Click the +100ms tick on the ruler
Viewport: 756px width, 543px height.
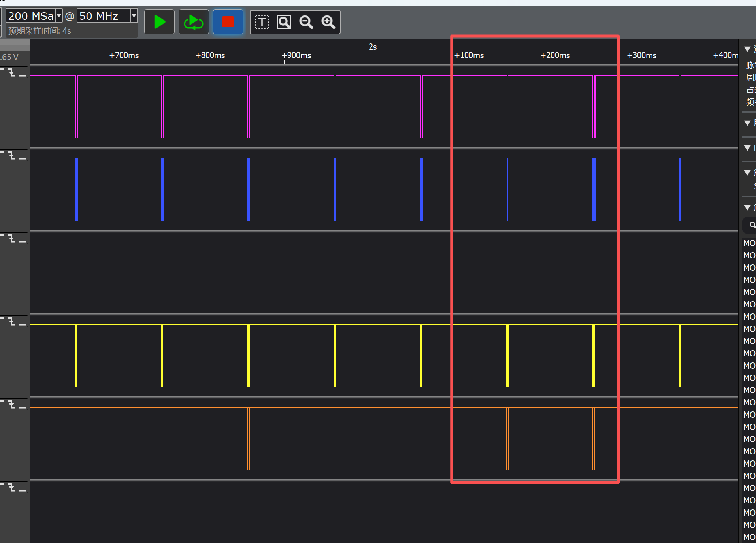(469, 55)
